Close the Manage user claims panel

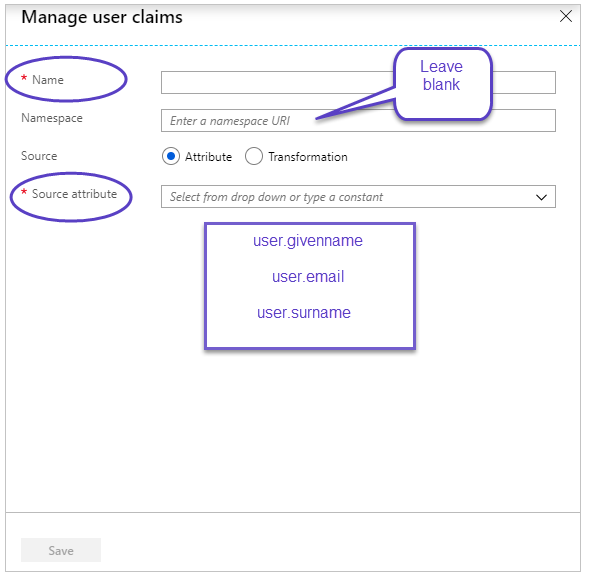coord(565,16)
